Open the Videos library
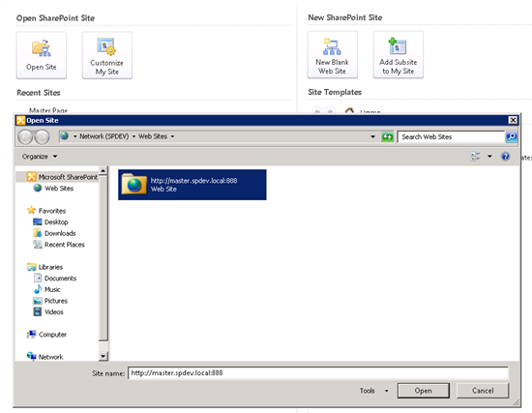The image size is (532, 413). click(x=48, y=311)
